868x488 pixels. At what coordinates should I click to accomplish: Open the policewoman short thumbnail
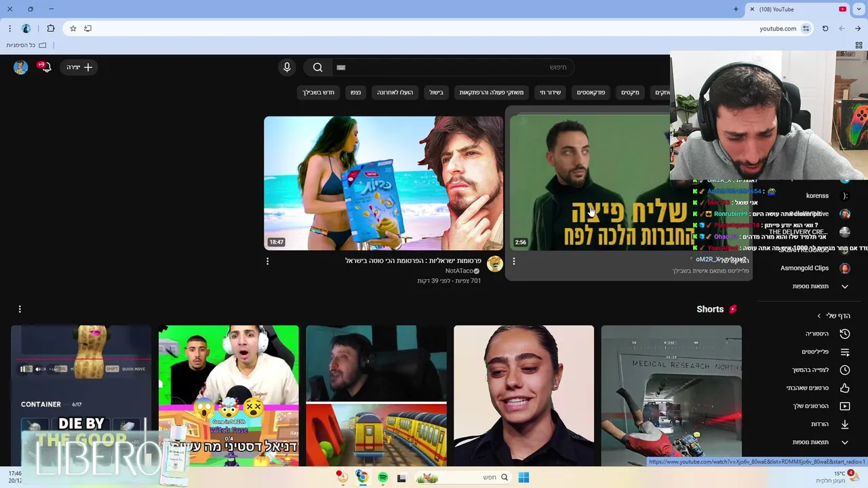tap(524, 396)
